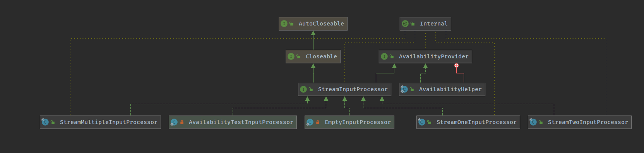The height and width of the screenshot is (153, 644).
Task: Click the red lock icon on AvailabilityTestInputProcessor
Action: (x=182, y=122)
